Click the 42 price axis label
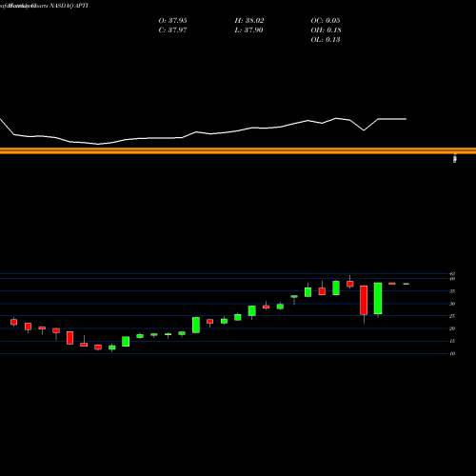This screenshot has width=476, height=476. point(452,273)
